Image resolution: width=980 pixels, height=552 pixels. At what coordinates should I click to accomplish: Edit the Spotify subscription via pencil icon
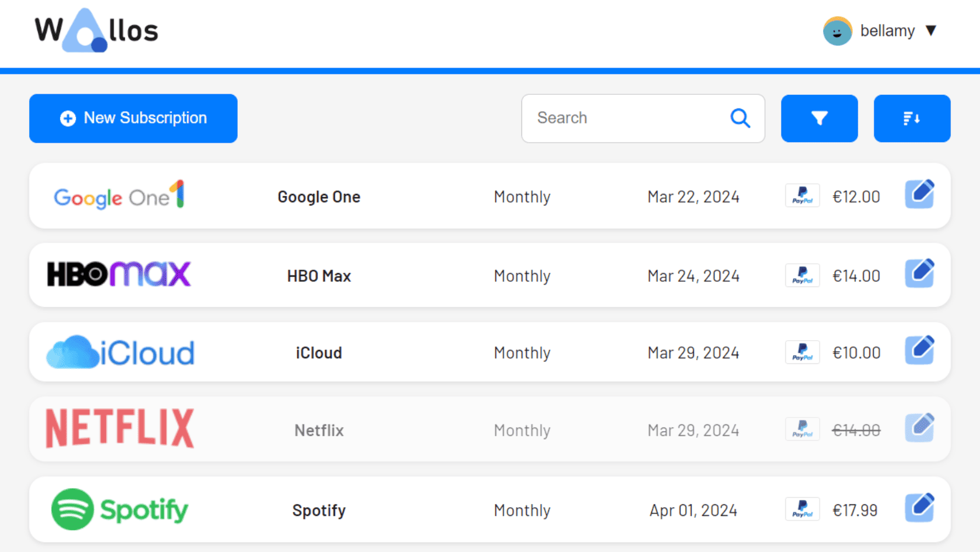(x=919, y=508)
